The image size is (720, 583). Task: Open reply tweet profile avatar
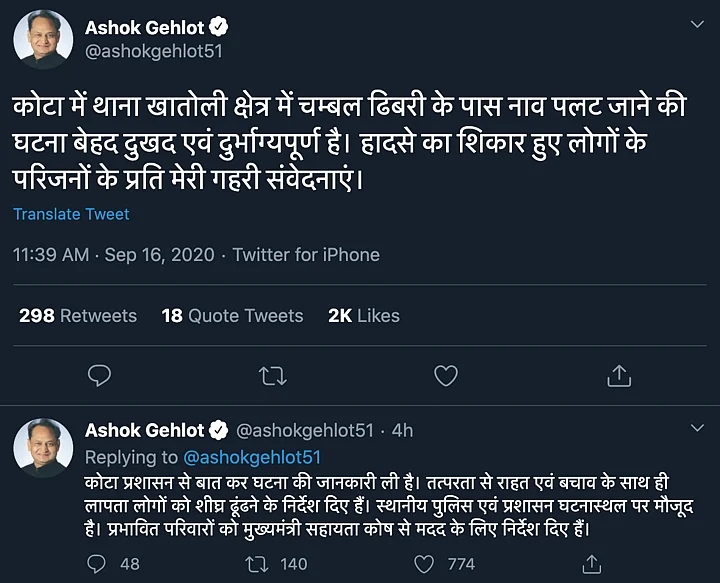(43, 447)
